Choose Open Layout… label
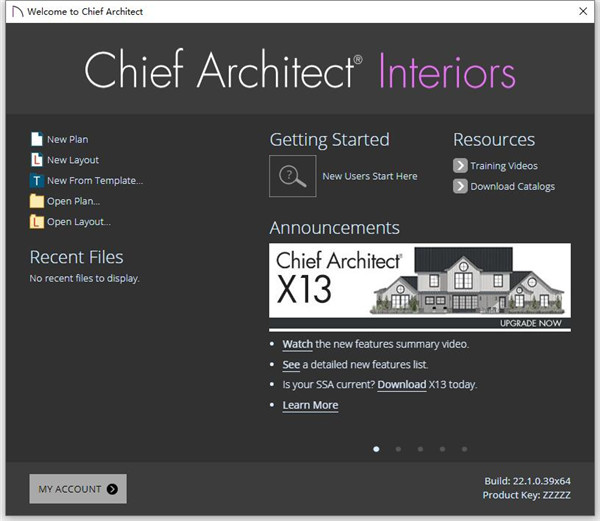The image size is (600, 521). (x=79, y=222)
